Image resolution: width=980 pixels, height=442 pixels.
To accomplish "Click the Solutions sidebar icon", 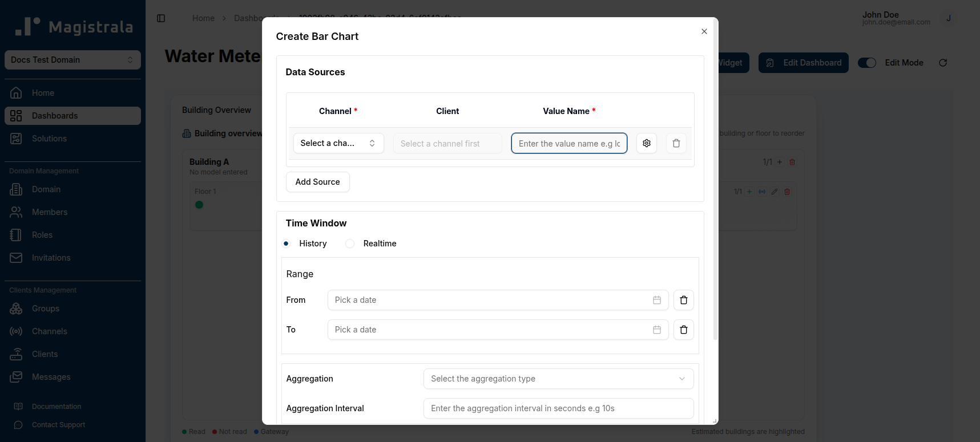I will [16, 139].
